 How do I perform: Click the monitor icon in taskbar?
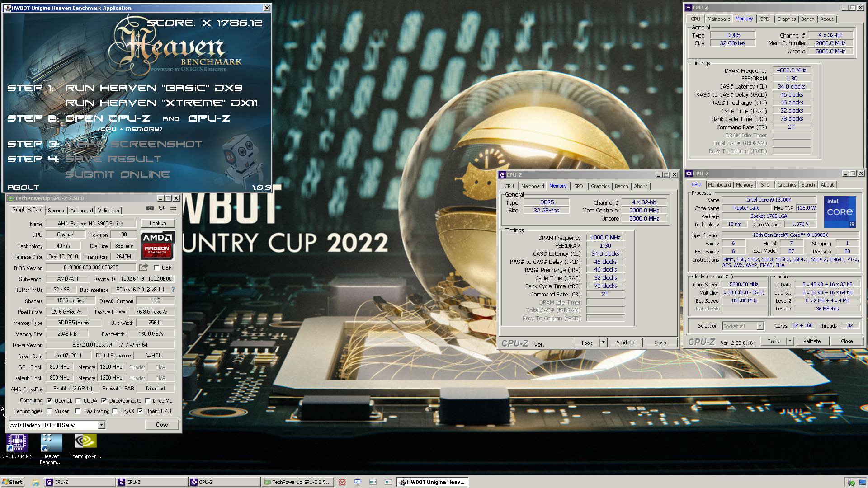tap(358, 482)
